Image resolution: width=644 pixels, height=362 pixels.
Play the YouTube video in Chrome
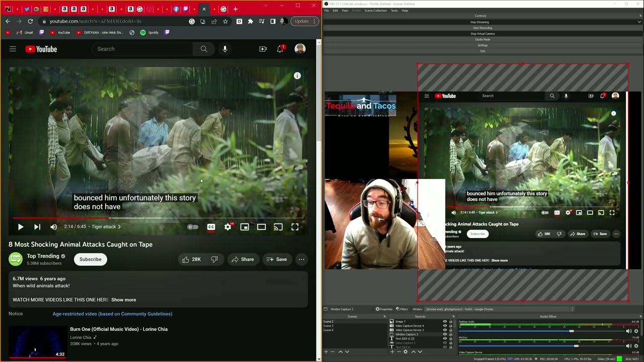click(21, 227)
